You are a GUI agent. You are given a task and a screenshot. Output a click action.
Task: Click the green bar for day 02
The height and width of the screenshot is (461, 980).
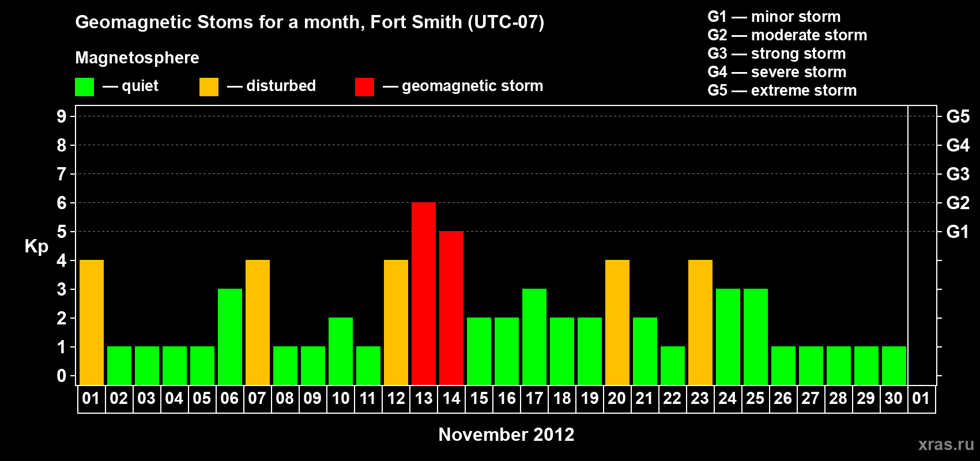[x=119, y=365]
